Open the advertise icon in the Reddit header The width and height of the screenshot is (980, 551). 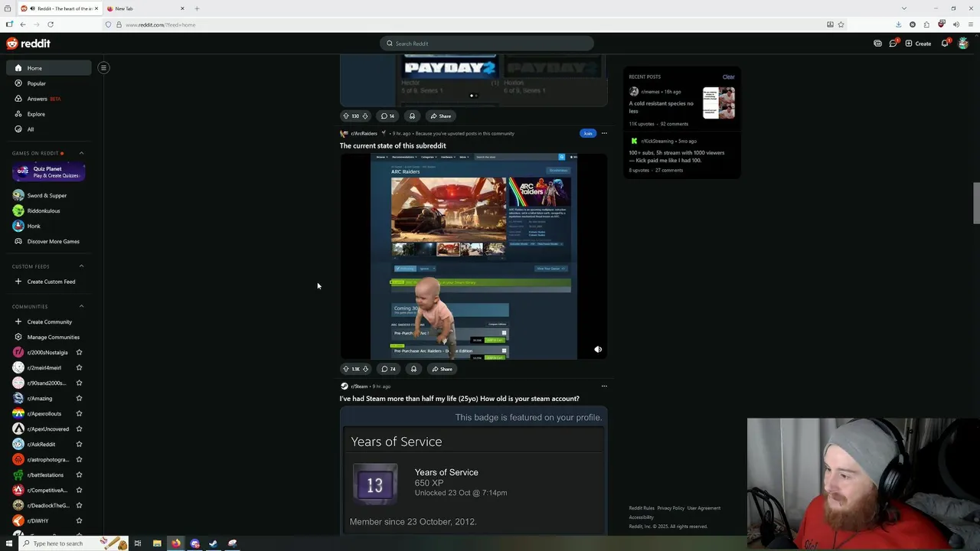[x=877, y=44]
